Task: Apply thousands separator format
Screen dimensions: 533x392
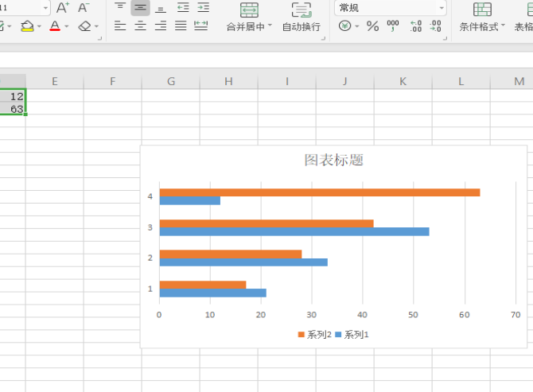Action: [393, 25]
